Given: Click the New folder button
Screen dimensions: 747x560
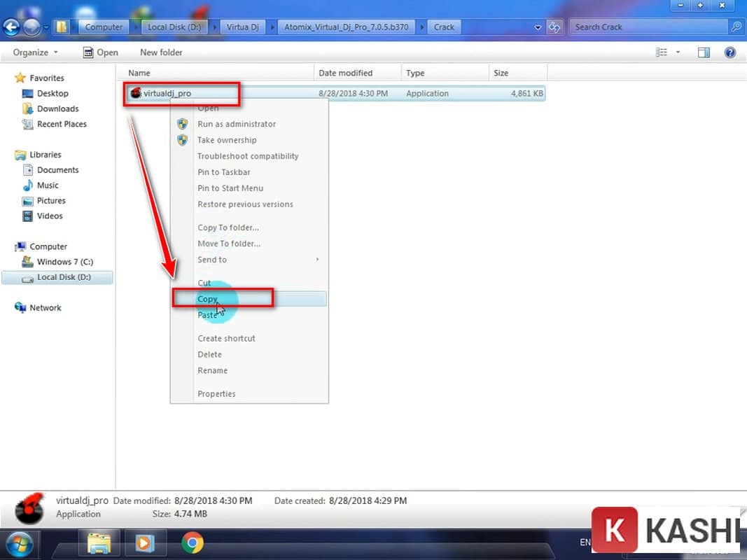Looking at the screenshot, I should (161, 52).
